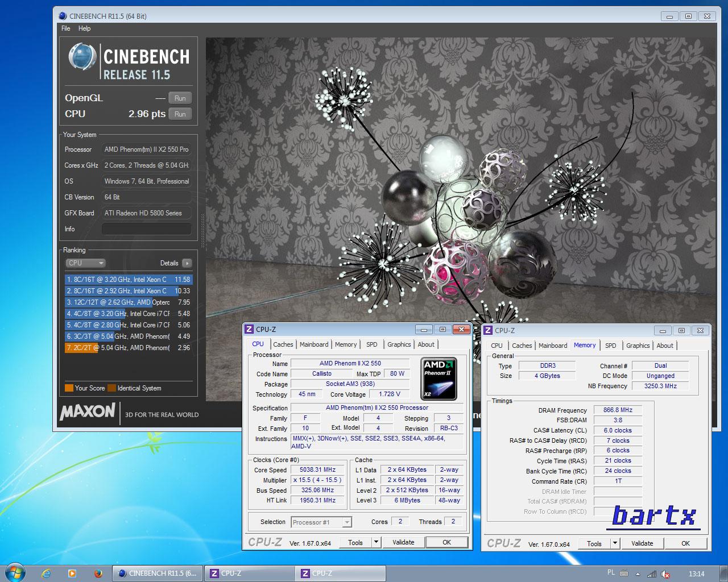The width and height of the screenshot is (728, 582).
Task: Switch to About tab in left CPU-Z
Action: coord(426,344)
